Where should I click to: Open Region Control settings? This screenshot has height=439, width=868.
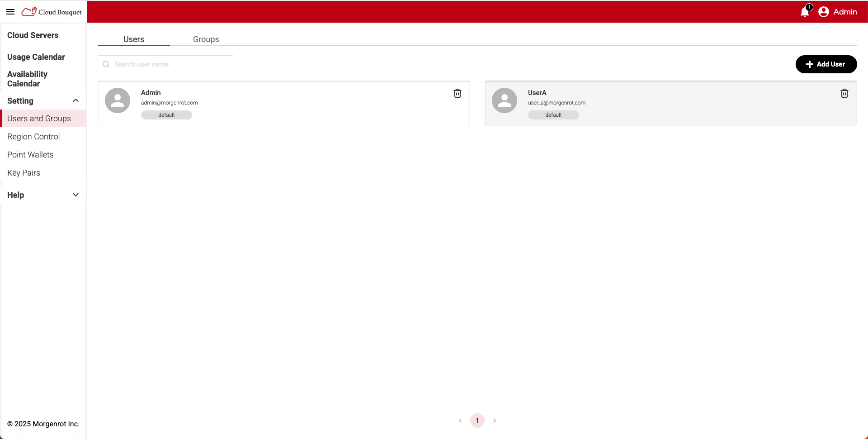pyautogui.click(x=33, y=136)
